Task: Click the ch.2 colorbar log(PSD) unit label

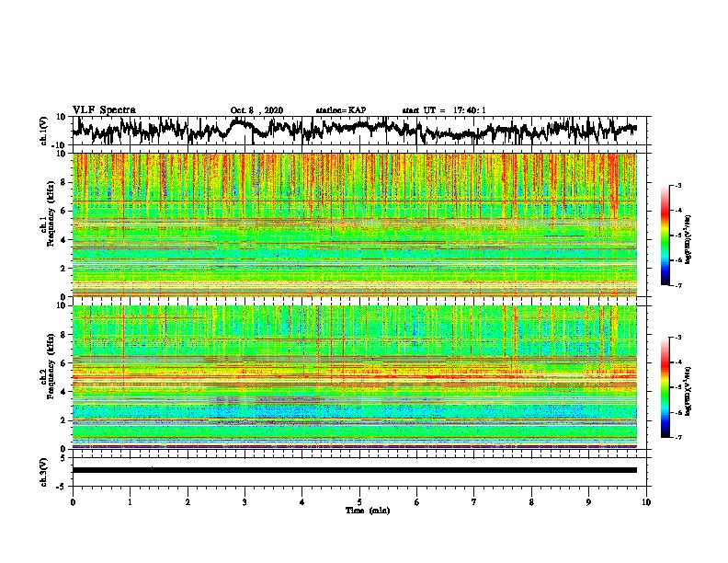Action: coord(688,391)
